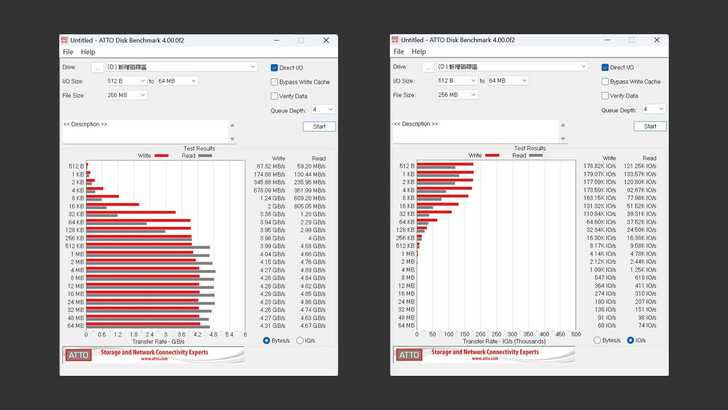Image resolution: width=728 pixels, height=410 pixels.
Task: Select IO/s radio button in left window
Action: click(300, 341)
